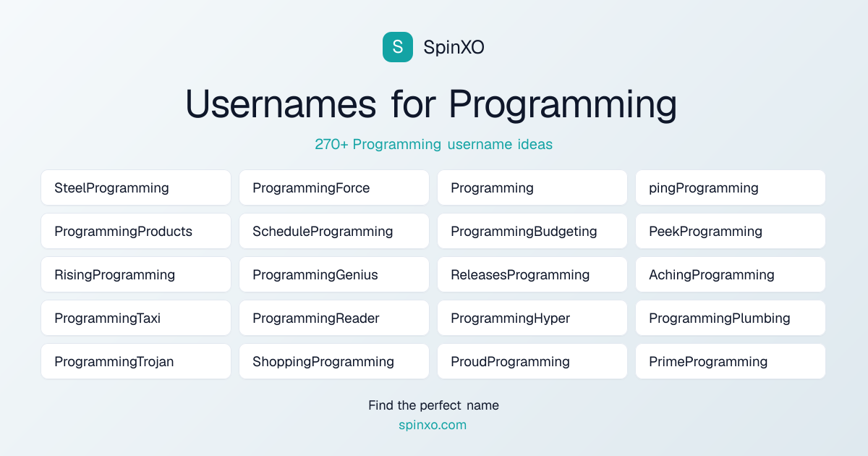Open the spinxo.com link
Viewport: 868px width, 456px height.
click(x=433, y=425)
